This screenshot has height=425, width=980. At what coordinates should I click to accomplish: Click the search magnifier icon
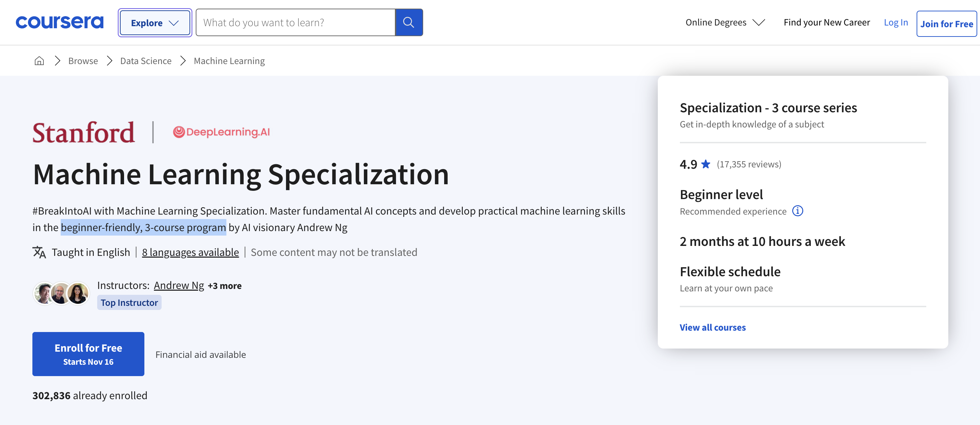(409, 22)
